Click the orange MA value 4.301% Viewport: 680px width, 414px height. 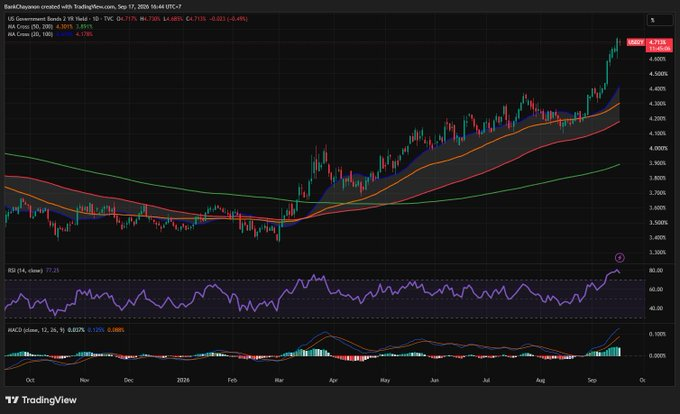[64, 26]
